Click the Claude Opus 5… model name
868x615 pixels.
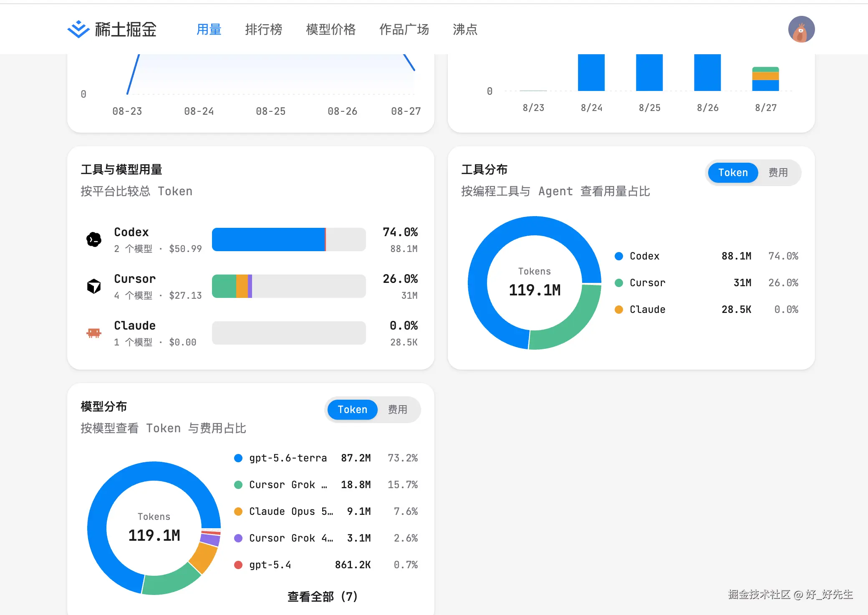291,512
